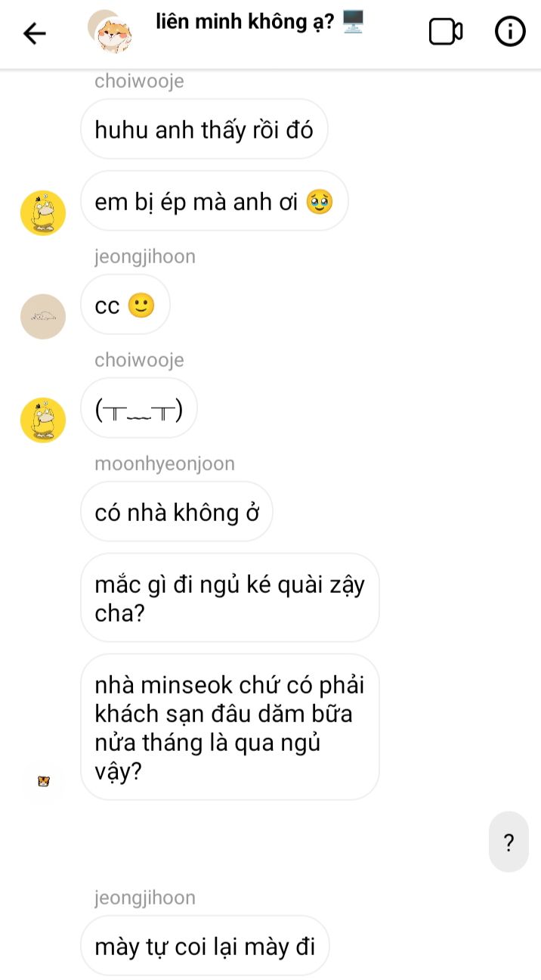Image resolution: width=541 pixels, height=980 pixels.
Task: Tap the 'có nhà không ở' message
Action: click(x=176, y=512)
